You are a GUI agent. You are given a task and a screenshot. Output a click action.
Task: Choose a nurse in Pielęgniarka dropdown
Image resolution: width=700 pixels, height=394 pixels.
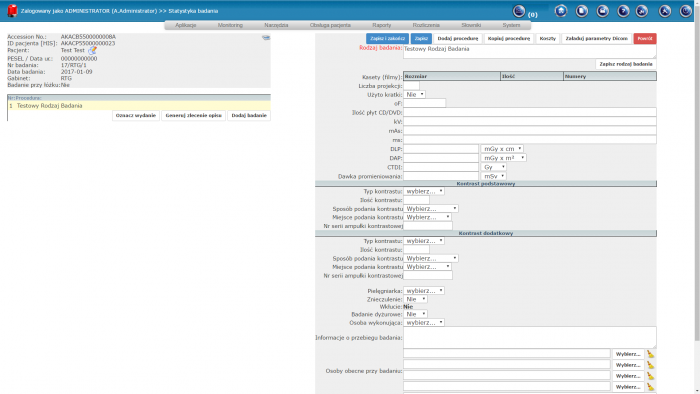click(x=424, y=290)
